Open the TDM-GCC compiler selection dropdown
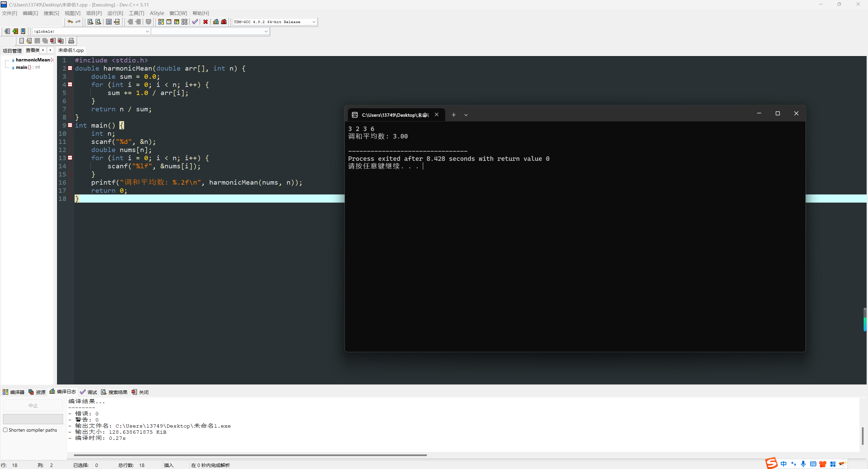 point(314,22)
